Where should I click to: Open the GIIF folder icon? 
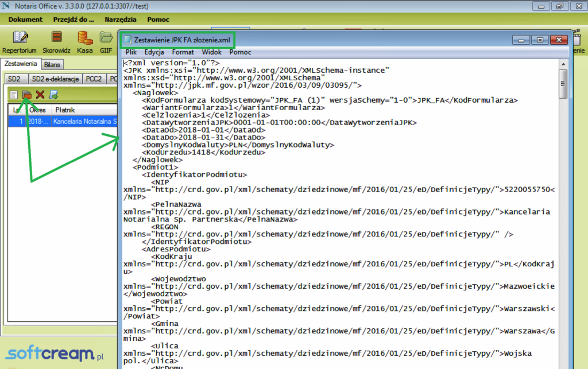coord(106,37)
